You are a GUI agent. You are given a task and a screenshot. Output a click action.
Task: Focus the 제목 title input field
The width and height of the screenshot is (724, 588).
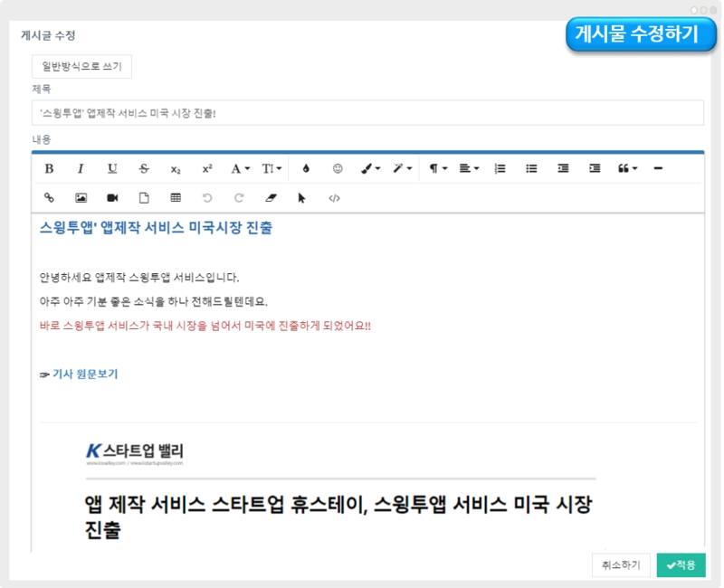click(x=367, y=113)
